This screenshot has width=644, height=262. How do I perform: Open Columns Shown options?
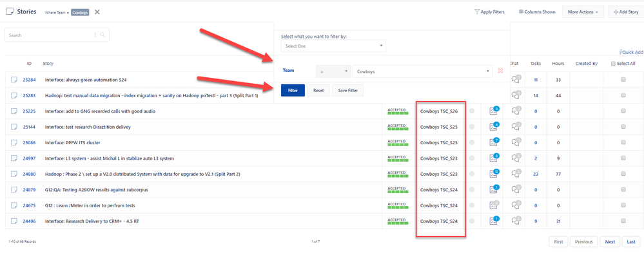coord(537,12)
